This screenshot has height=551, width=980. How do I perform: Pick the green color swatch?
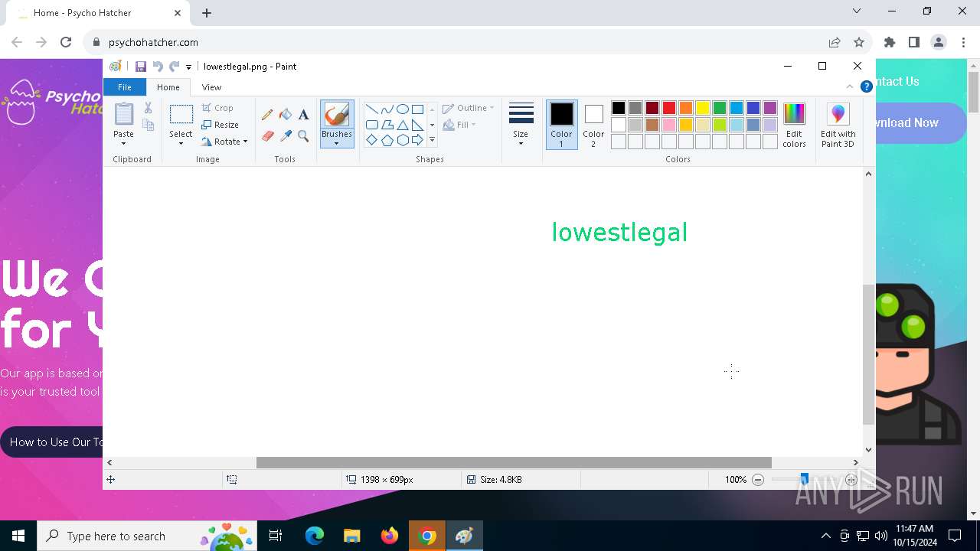coord(720,108)
